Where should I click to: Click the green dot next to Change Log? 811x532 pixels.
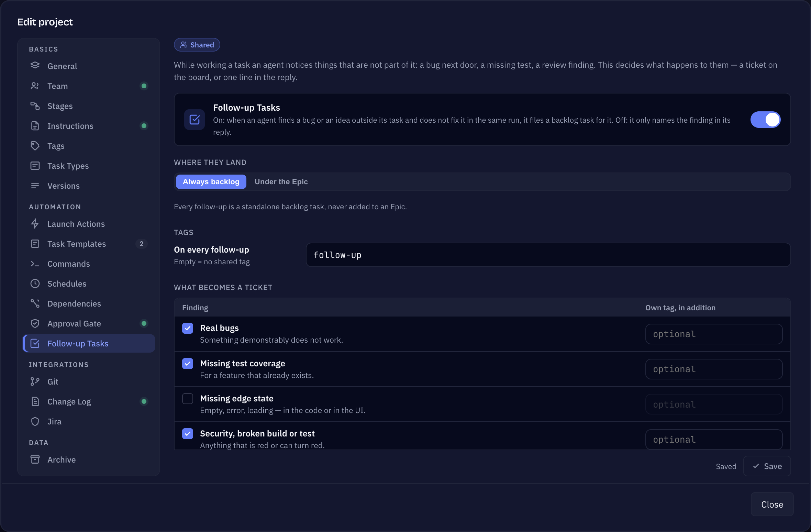coord(144,401)
